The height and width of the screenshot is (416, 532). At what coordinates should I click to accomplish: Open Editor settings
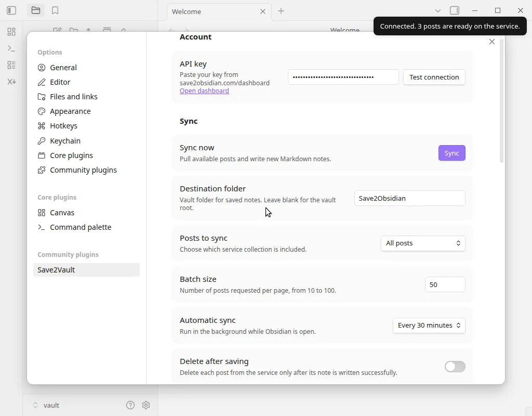click(86, 82)
